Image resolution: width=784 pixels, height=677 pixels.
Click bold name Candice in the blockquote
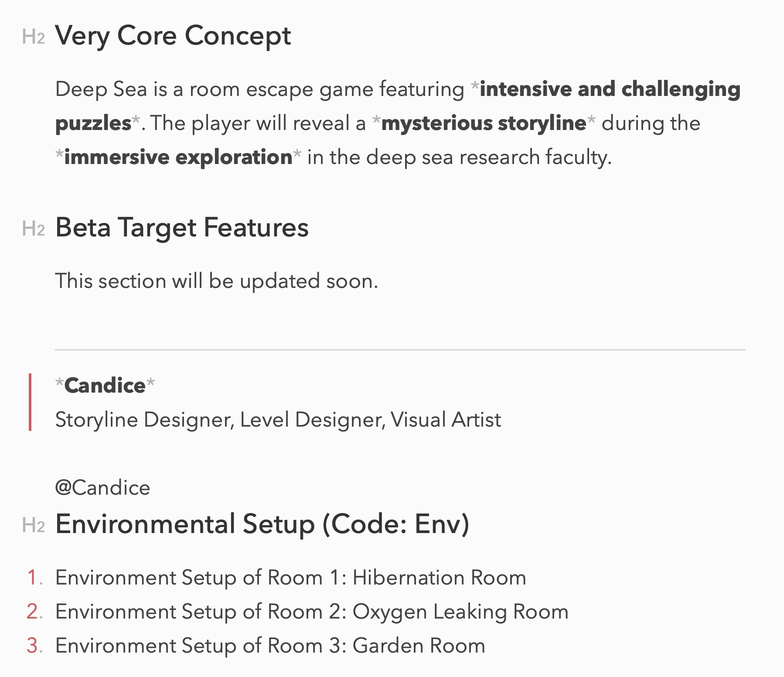[105, 386]
